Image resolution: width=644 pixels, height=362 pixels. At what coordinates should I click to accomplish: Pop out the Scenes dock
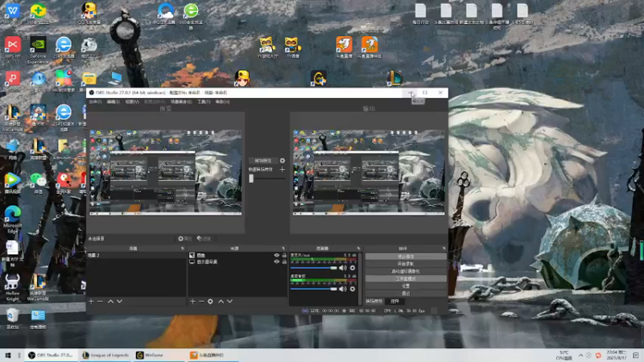tap(183, 249)
